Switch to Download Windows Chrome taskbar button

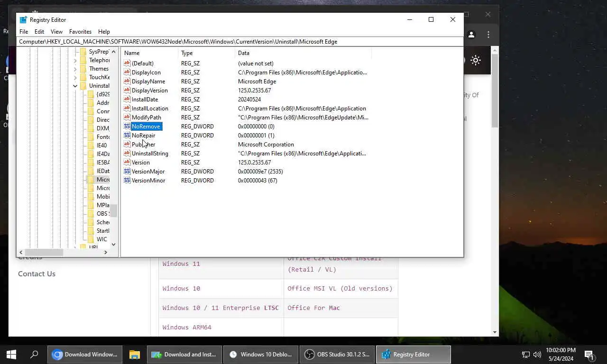[x=85, y=354]
